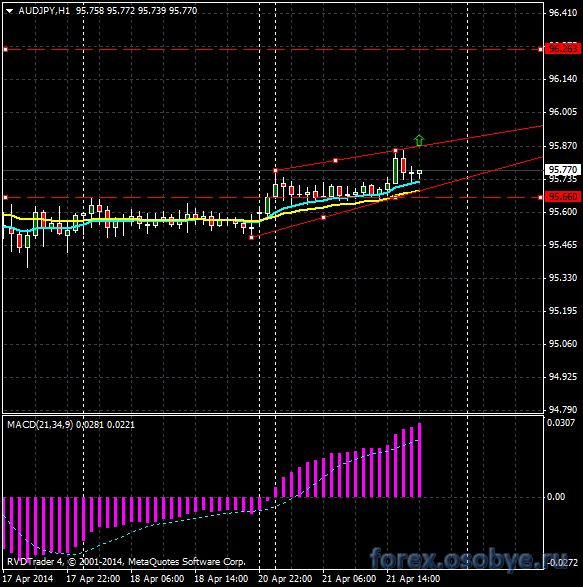Image resolution: width=583 pixels, height=587 pixels.
Task: Select lower trendline start anchor near 95.465
Action: [x=251, y=237]
